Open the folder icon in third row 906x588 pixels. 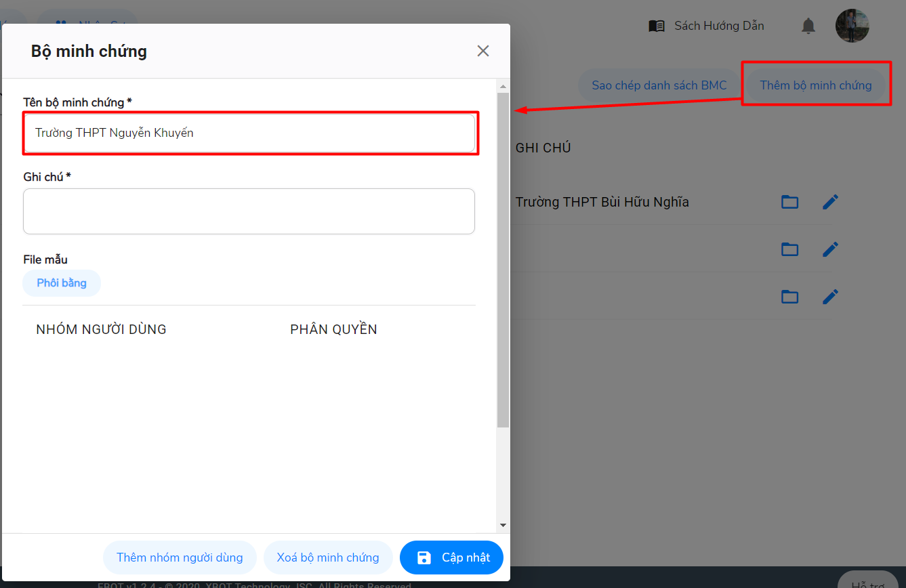(x=789, y=297)
